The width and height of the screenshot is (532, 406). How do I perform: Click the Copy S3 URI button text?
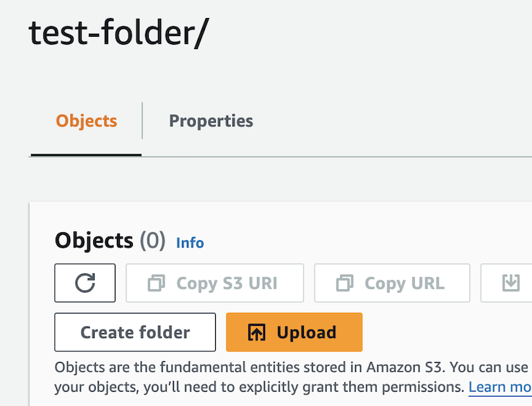pyautogui.click(x=227, y=283)
